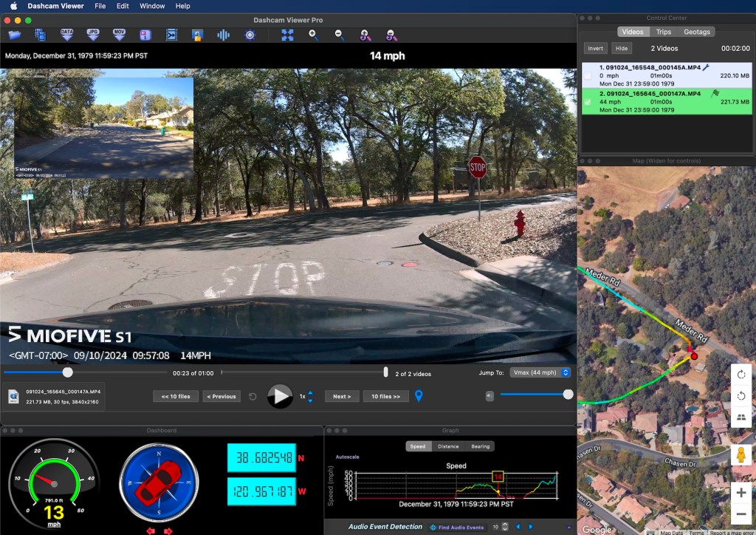
Task: Open the file folder icon in the toolbar
Action: point(14,34)
